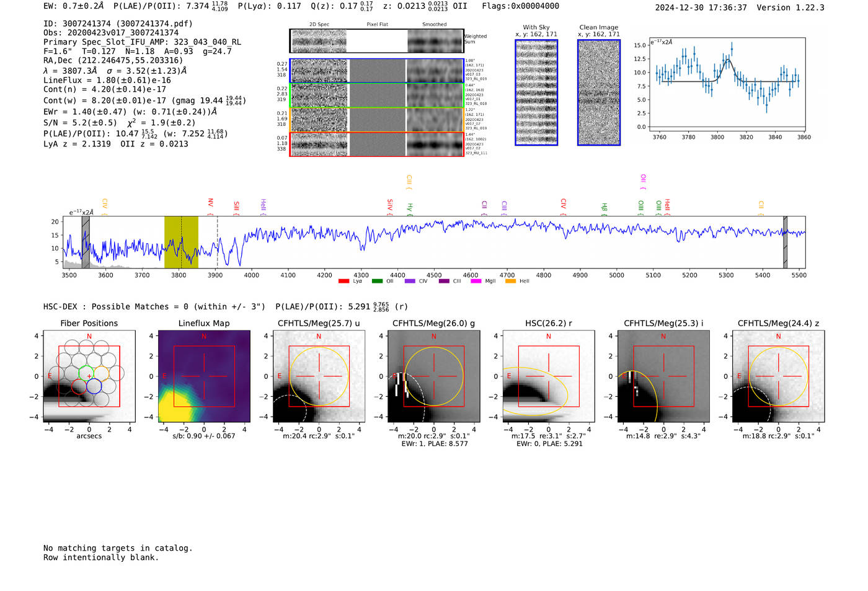Click the SiII line marker
This screenshot has width=868, height=591.
tap(236, 207)
